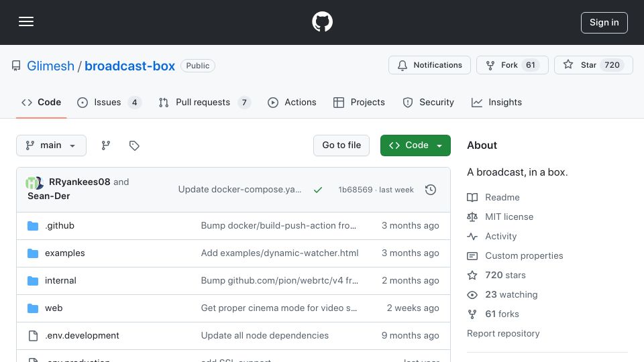Open the broadcast-box repository link

129,66
